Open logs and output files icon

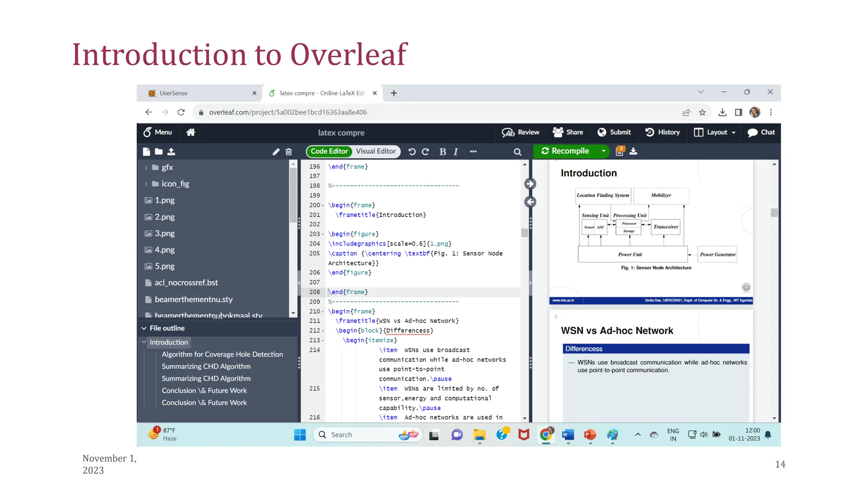[620, 151]
